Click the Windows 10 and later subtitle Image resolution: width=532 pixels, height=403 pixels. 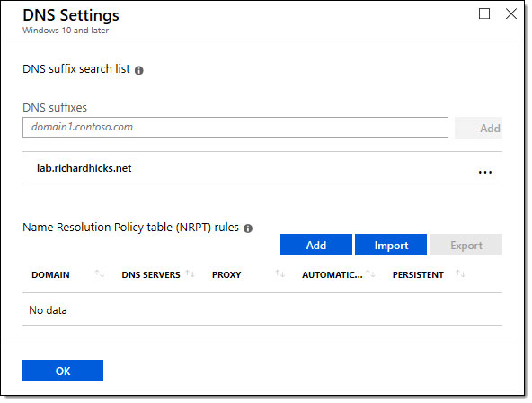click(66, 31)
